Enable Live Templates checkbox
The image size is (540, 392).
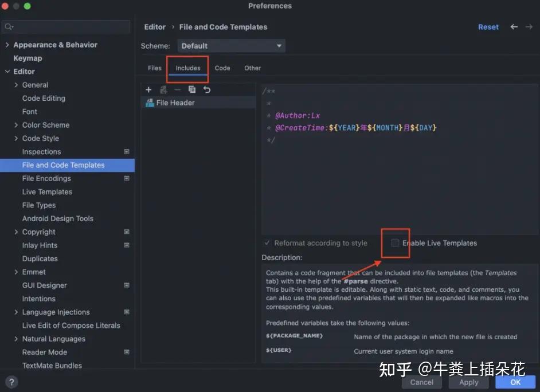tap(395, 243)
